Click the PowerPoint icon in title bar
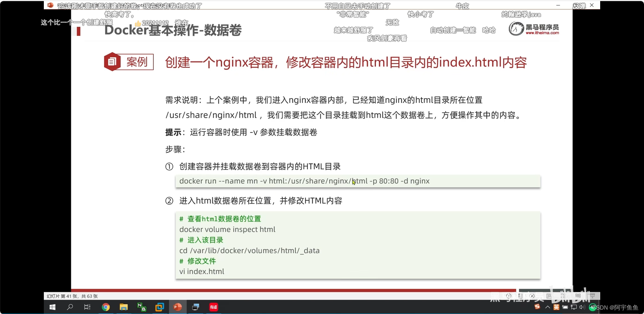The image size is (644, 314). click(51, 5)
